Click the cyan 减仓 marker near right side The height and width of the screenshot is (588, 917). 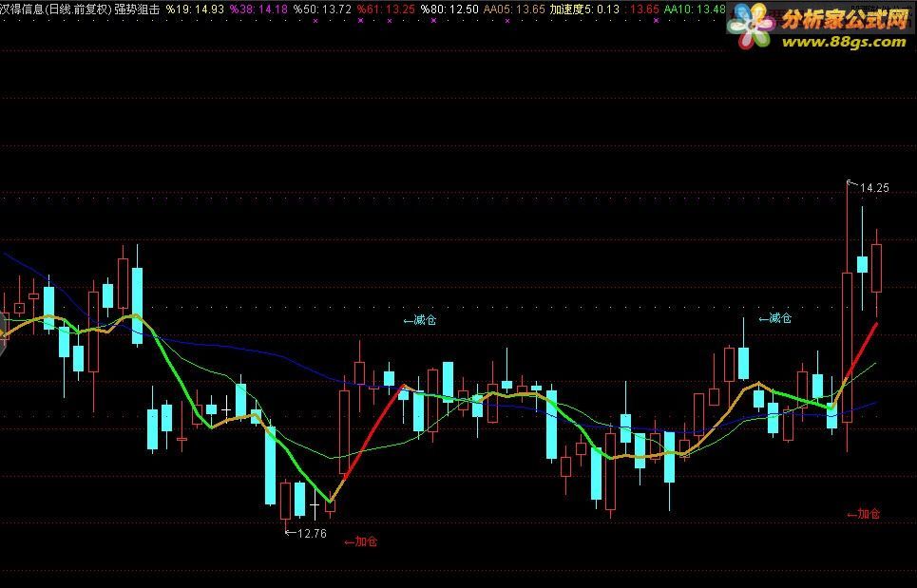coord(774,318)
